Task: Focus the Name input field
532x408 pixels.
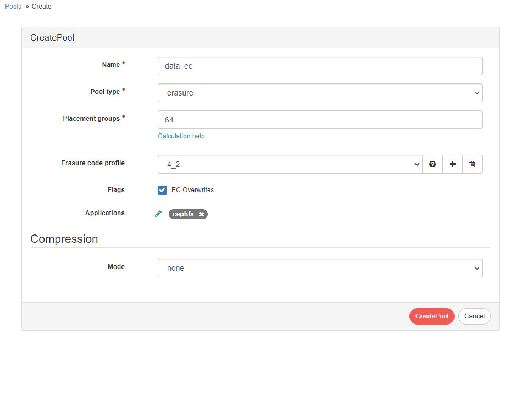Action: point(320,66)
